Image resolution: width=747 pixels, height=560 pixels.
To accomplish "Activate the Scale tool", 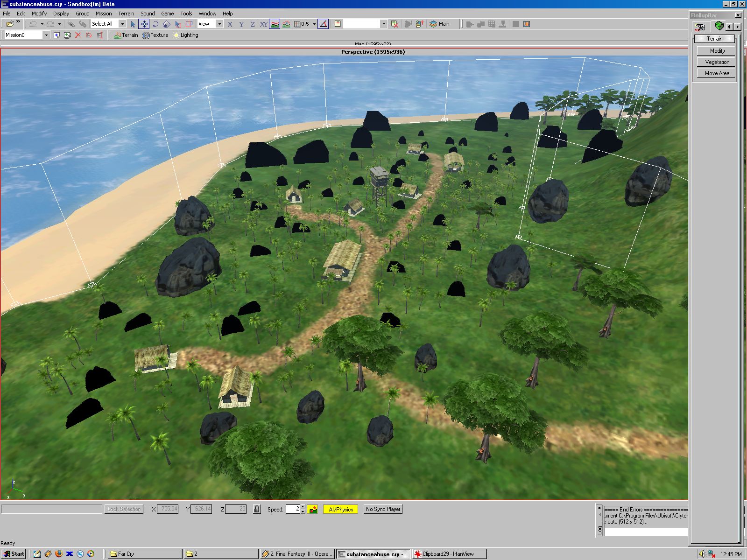I will pyautogui.click(x=167, y=24).
